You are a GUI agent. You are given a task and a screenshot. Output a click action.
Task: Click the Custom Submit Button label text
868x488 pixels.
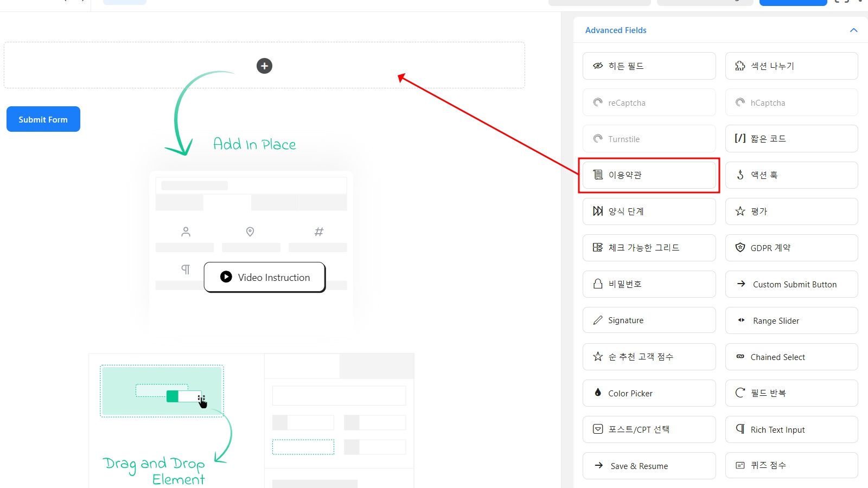795,284
